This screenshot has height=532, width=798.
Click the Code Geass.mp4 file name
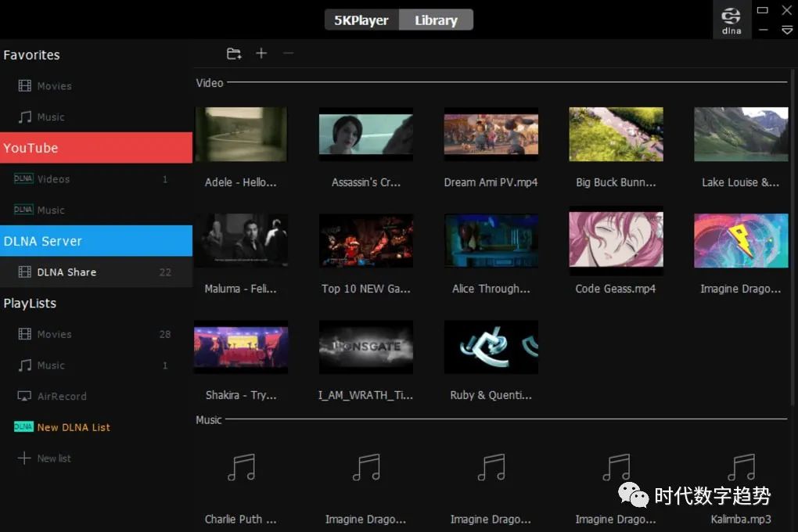click(x=616, y=289)
